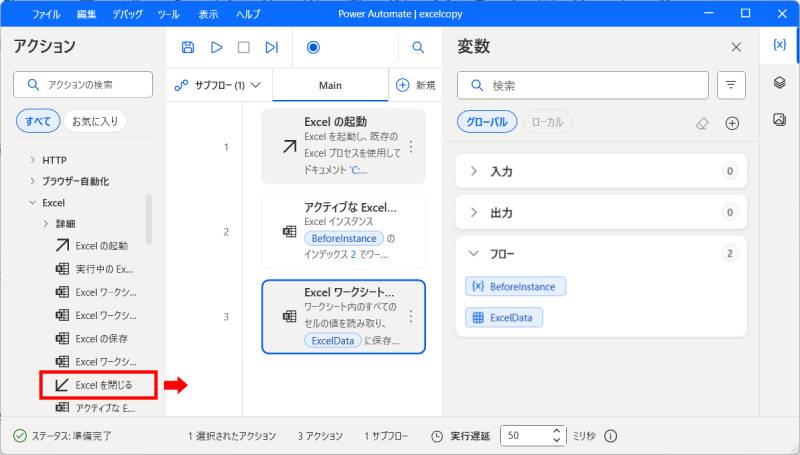Viewport: 800px width, 455px height.
Task: Open the 編集 menu
Action: 86,14
